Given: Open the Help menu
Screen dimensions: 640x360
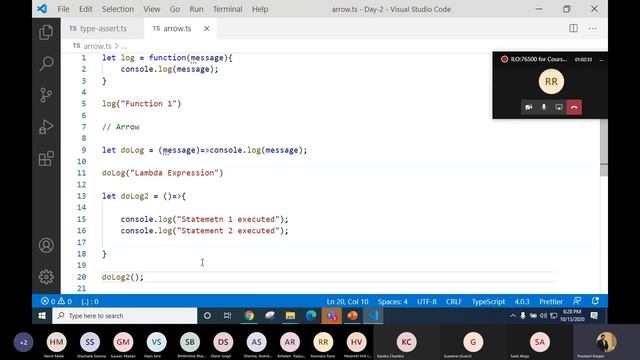Looking at the screenshot, I should click(x=260, y=9).
